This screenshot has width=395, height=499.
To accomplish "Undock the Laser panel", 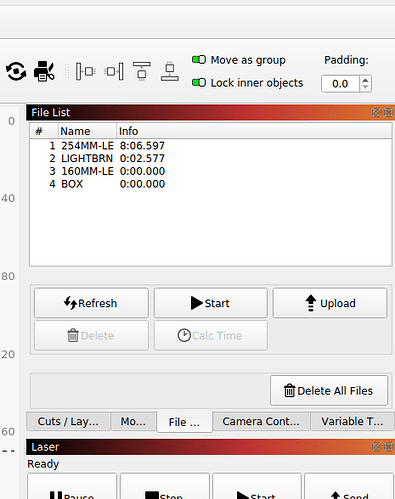I will tap(377, 447).
